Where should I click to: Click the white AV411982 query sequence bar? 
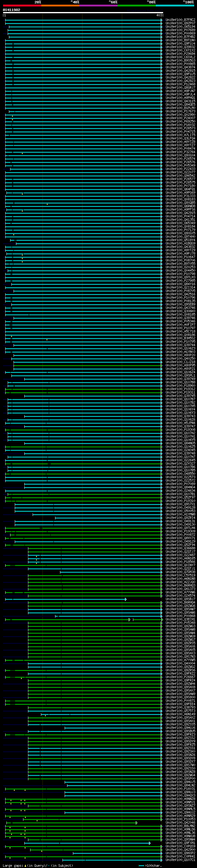tap(83, 13)
